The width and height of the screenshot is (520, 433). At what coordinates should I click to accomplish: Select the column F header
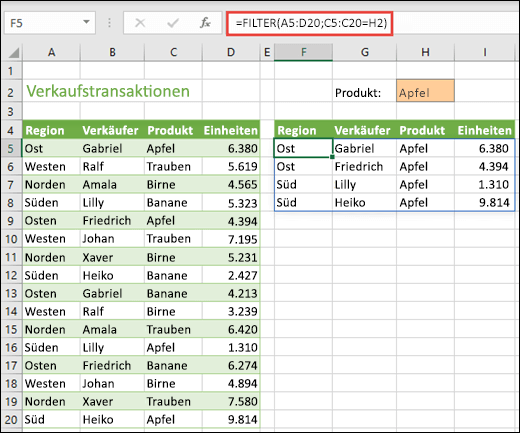(303, 52)
